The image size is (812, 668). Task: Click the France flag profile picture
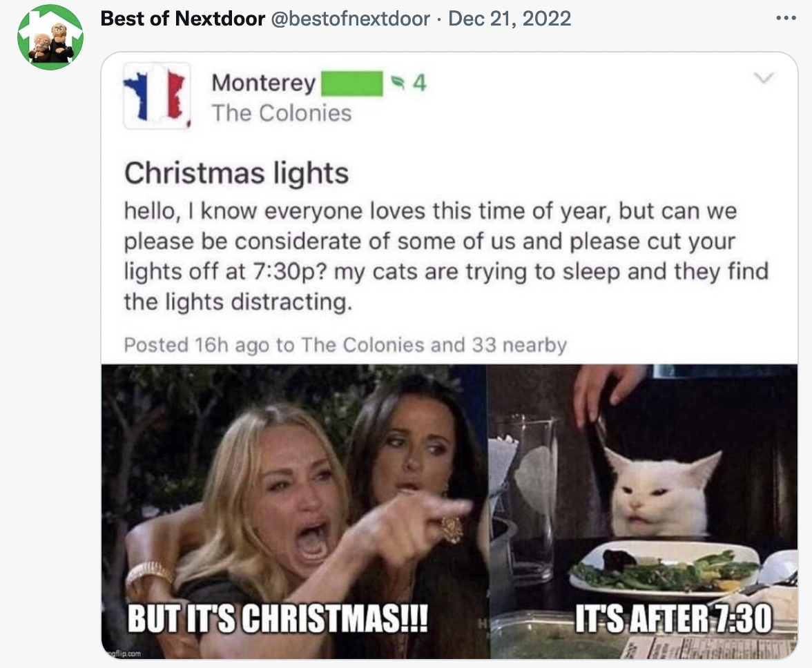tap(157, 96)
